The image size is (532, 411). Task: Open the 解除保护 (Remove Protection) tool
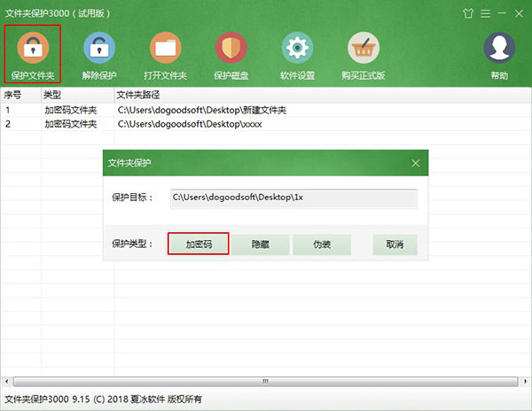[98, 47]
